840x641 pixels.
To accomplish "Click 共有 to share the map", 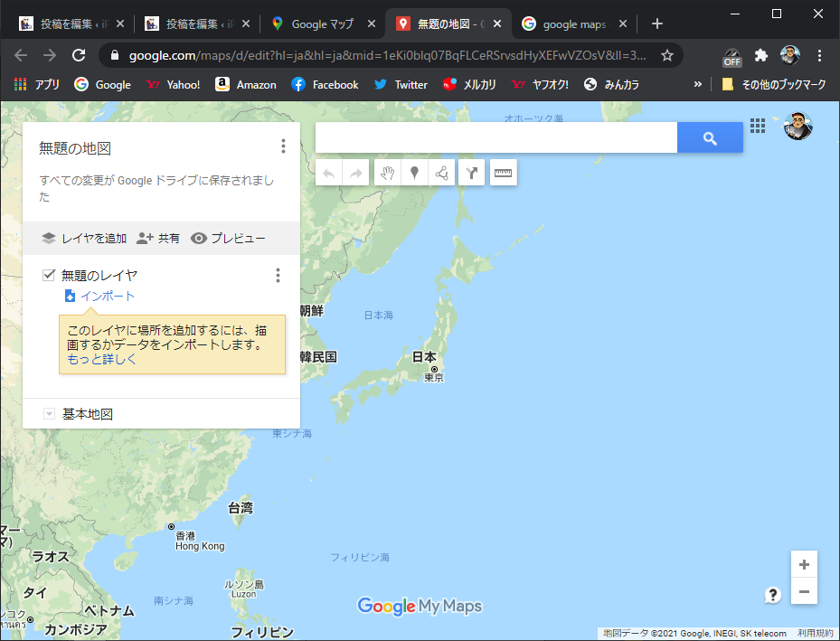I will point(158,239).
